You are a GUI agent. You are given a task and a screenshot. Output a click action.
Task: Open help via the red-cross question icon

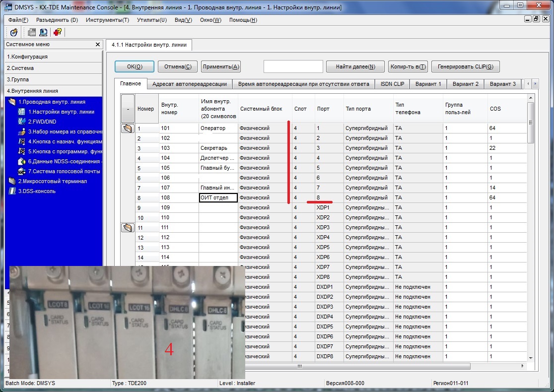point(58,32)
